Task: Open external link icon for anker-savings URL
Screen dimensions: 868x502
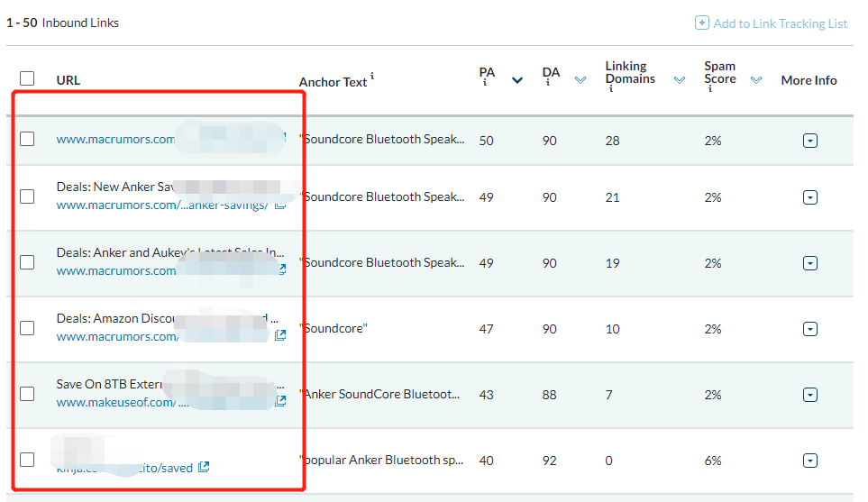Action: 280,205
